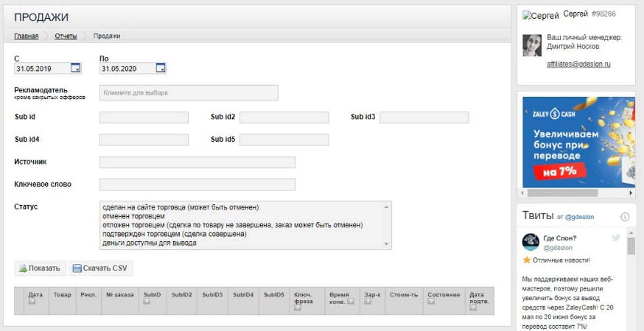Download report with Скачать CSV button
This screenshot has height=331, width=644.
pyautogui.click(x=100, y=268)
